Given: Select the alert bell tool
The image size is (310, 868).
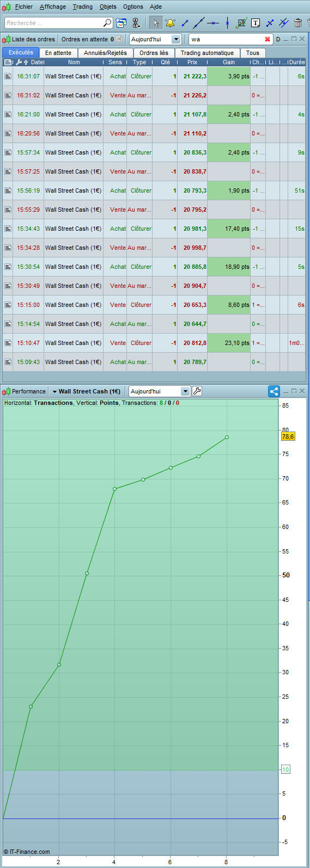Looking at the screenshot, I should click(170, 23).
